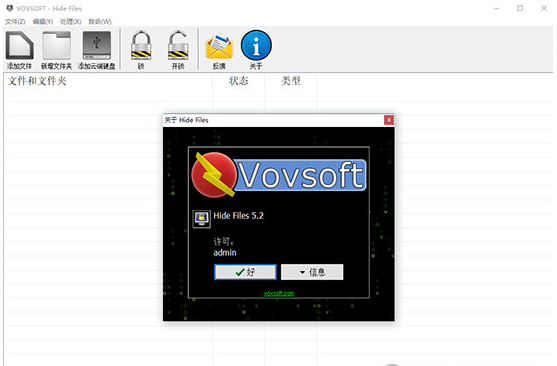Viewport: 557px width, 366px height.
Task: Click the Vovsoft logo banner
Action: point(279,175)
